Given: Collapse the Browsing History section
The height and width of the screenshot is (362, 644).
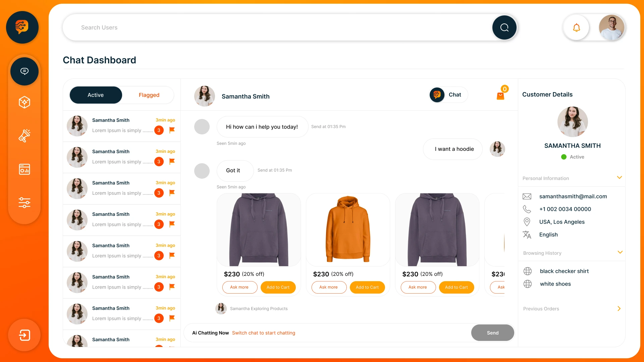Looking at the screenshot, I should click(x=620, y=252).
